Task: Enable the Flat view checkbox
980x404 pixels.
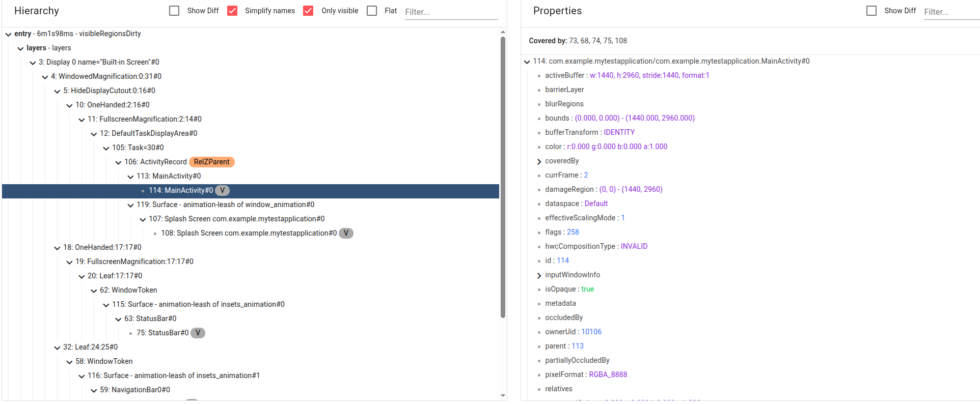Action: coord(372,11)
